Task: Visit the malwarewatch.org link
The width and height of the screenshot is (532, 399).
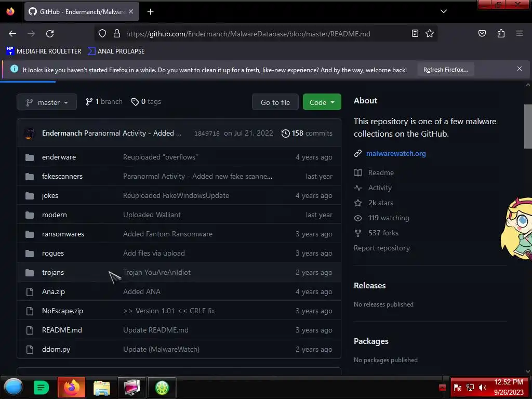Action: 395,153
